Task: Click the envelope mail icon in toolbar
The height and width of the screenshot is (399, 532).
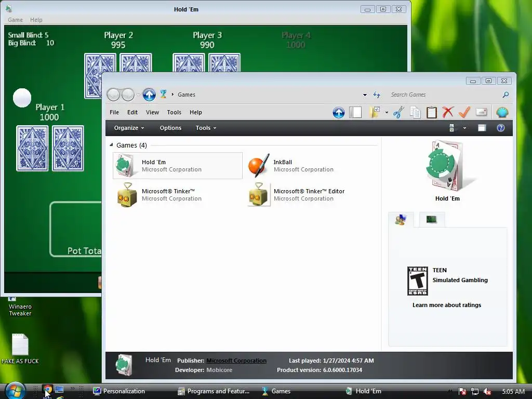Action: tap(481, 112)
